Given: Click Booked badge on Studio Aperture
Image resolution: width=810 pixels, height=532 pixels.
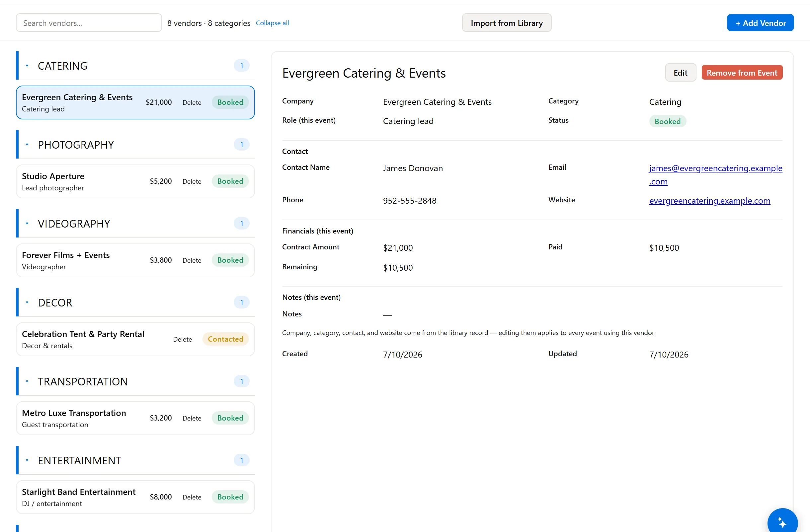Looking at the screenshot, I should pos(230,181).
